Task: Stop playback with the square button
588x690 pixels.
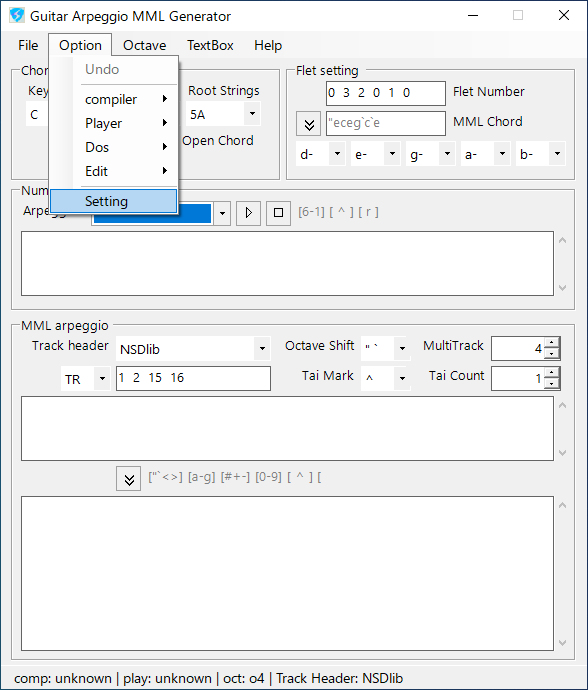Action: click(278, 213)
